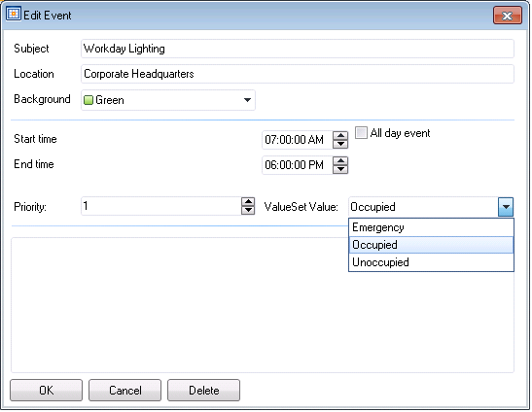
Task: Decrease End time with down arrow
Action: click(x=340, y=169)
